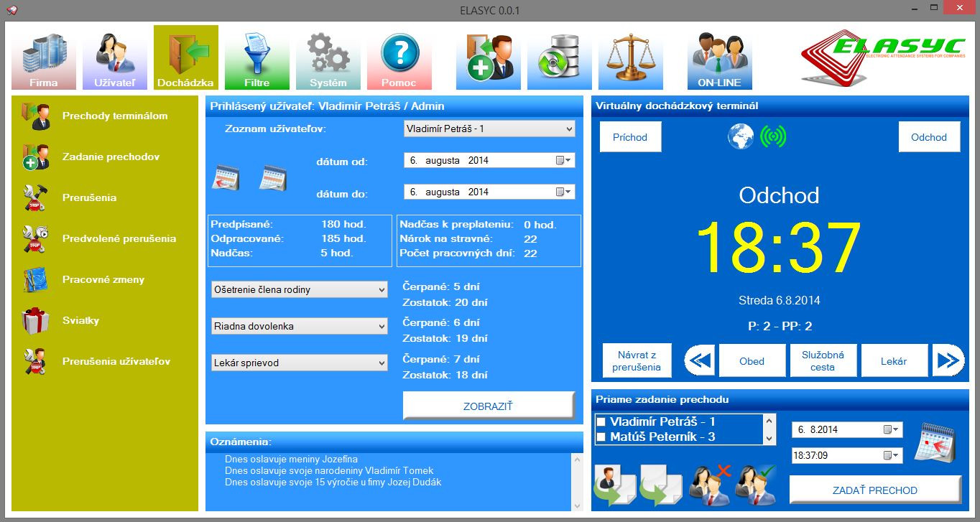The height and width of the screenshot is (522, 980).
Task: Click the user with green arrow document icon
Action: [614, 485]
